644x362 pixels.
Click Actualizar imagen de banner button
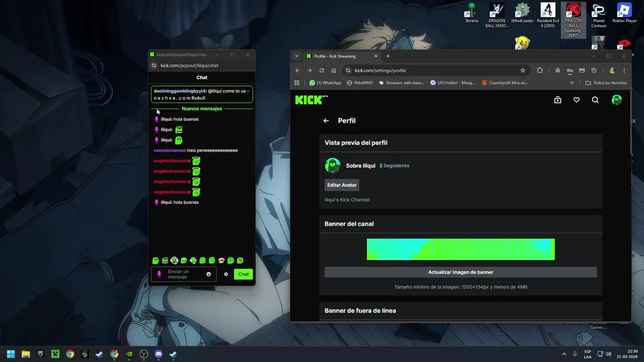[x=460, y=272]
